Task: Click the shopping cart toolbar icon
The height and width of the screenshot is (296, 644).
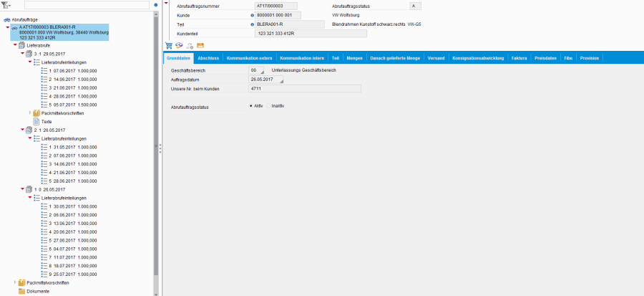Action: click(x=169, y=45)
